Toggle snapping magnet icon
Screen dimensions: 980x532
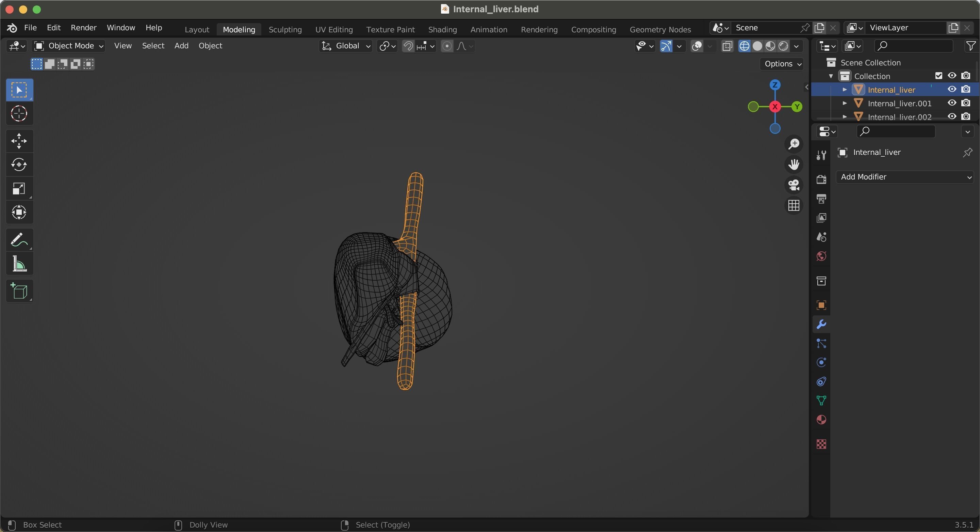408,46
